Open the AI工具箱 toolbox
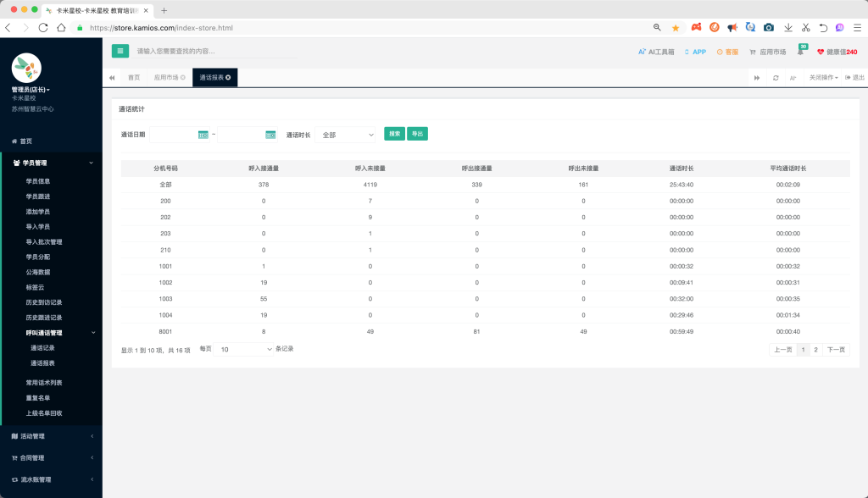Viewport: 868px width, 498px height. pyautogui.click(x=656, y=52)
